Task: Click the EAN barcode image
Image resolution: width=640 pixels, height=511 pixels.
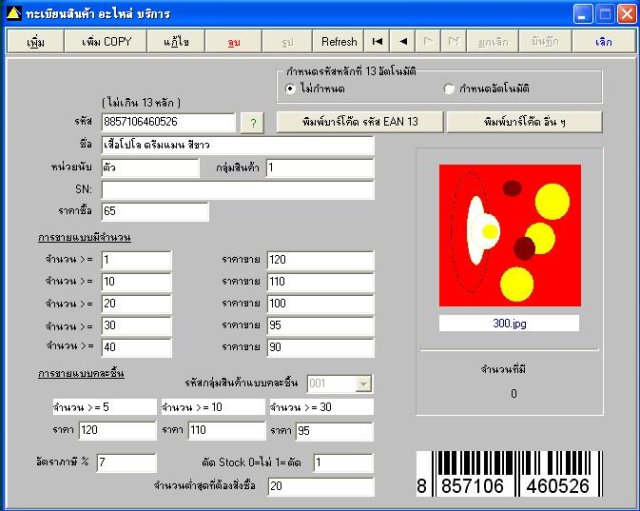Action: tap(509, 473)
